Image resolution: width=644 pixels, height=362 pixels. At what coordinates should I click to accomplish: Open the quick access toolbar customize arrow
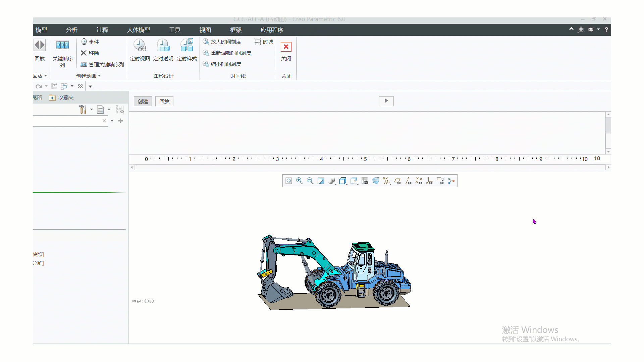[90, 86]
